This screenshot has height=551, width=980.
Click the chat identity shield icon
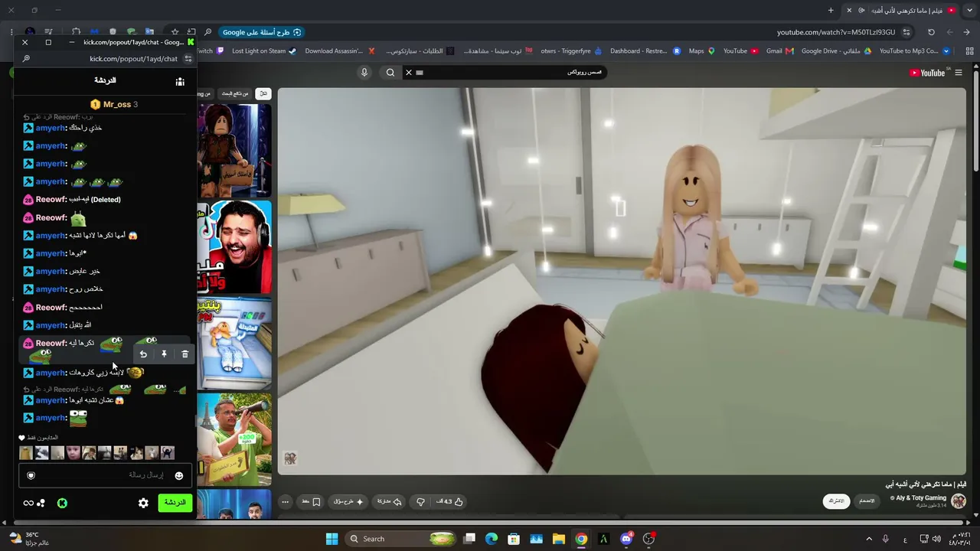point(31,475)
